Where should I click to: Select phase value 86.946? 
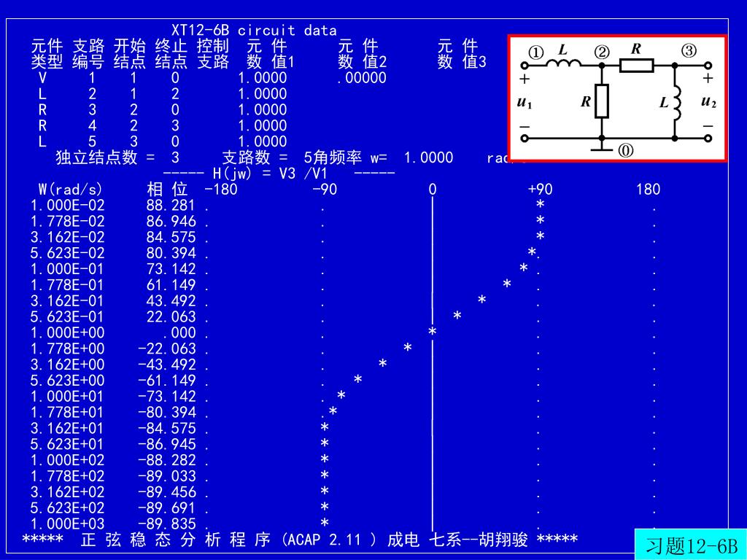click(x=171, y=222)
